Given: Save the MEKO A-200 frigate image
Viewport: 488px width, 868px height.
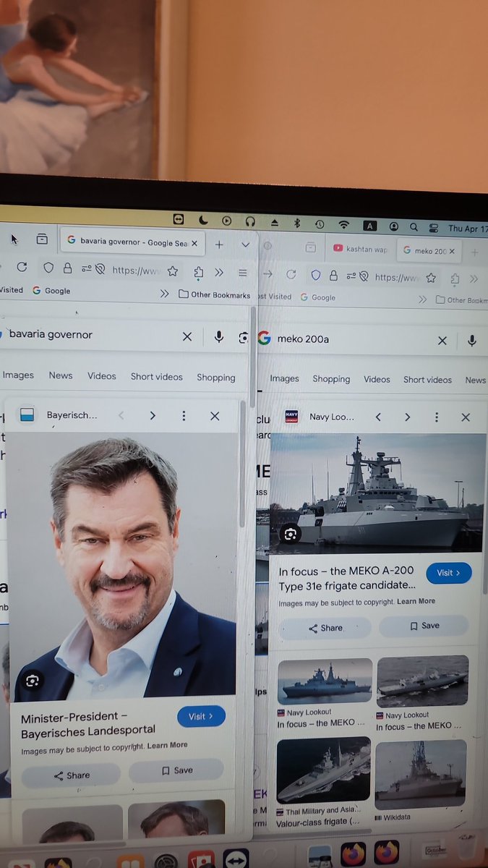Looking at the screenshot, I should tap(424, 626).
